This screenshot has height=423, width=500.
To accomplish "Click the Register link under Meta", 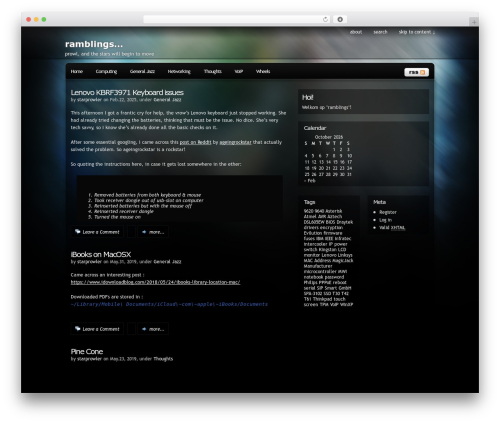I will click(x=388, y=212).
